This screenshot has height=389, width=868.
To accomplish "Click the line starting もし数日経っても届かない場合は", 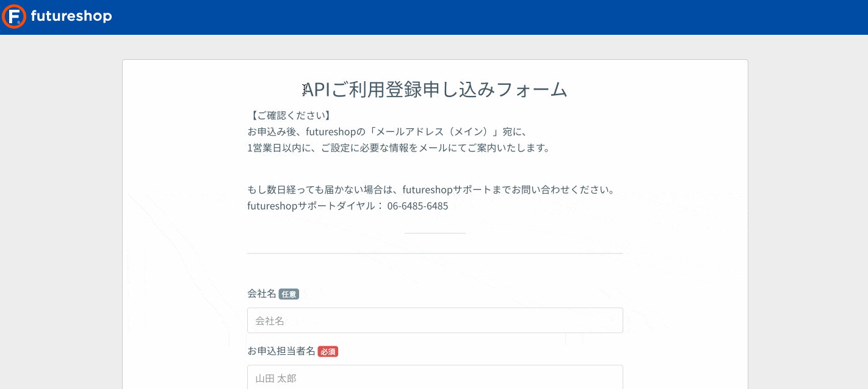I will pos(431,189).
